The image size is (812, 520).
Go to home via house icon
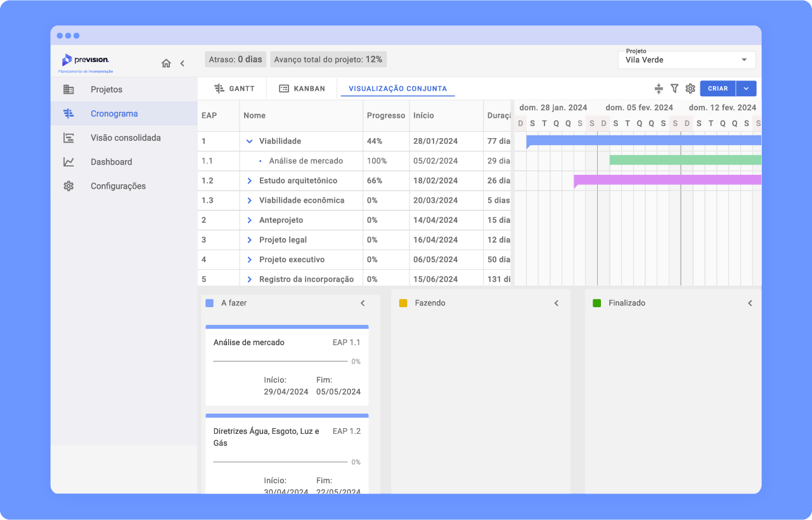click(x=166, y=63)
